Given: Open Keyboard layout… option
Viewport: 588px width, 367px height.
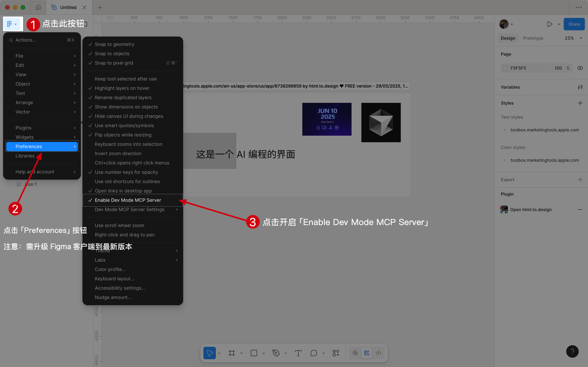Looking at the screenshot, I should pos(133,279).
